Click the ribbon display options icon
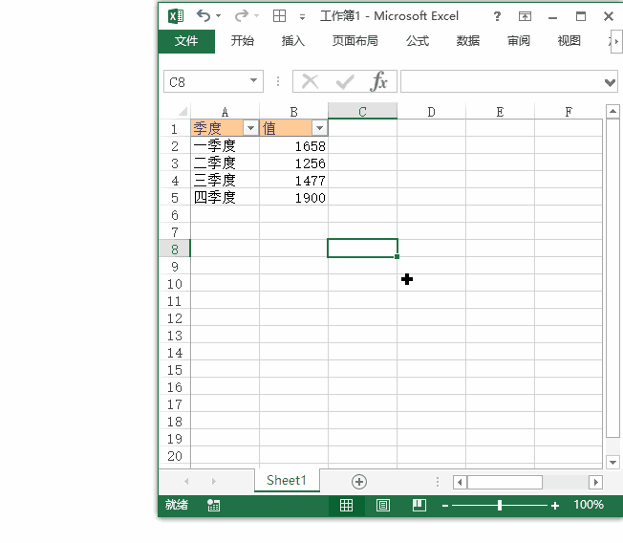The width and height of the screenshot is (623, 543). [x=526, y=16]
